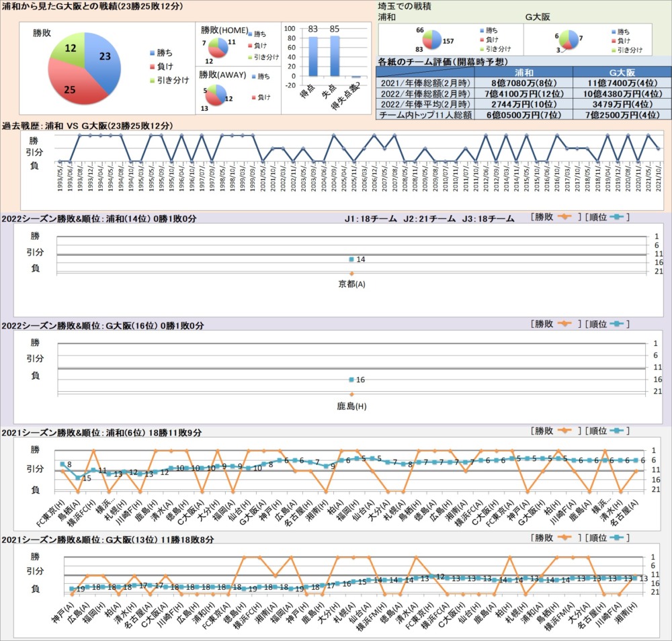Click the 11億7400万(4位) table cell
This screenshot has width=672, height=641.
coord(622,83)
